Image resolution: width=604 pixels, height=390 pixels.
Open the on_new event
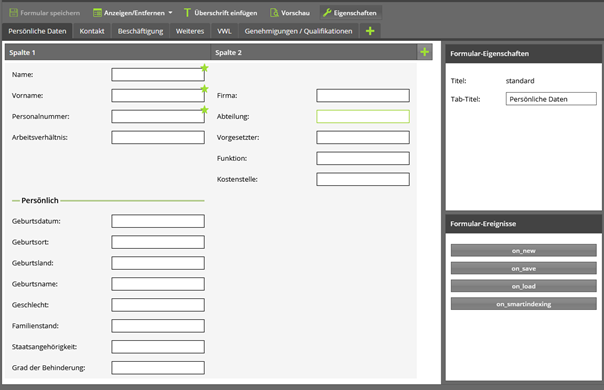point(523,250)
